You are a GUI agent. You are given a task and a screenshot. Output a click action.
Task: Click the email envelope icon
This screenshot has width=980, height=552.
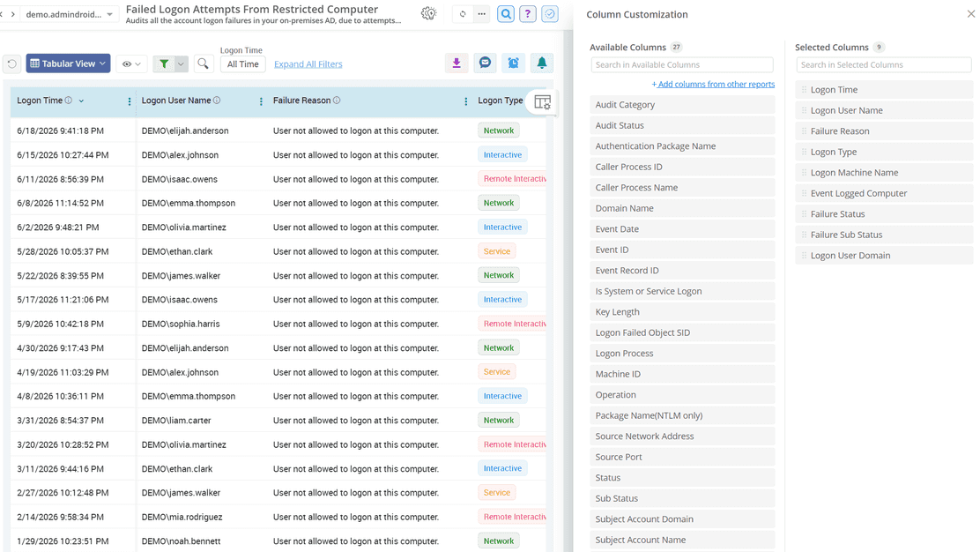click(x=485, y=63)
